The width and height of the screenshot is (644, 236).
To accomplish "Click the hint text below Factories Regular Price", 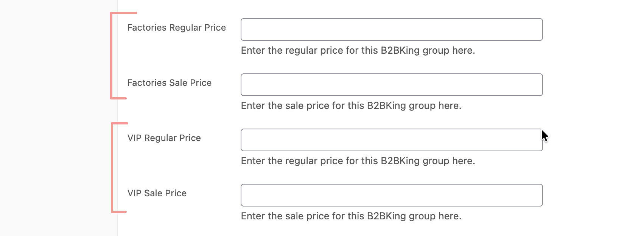I will (358, 51).
